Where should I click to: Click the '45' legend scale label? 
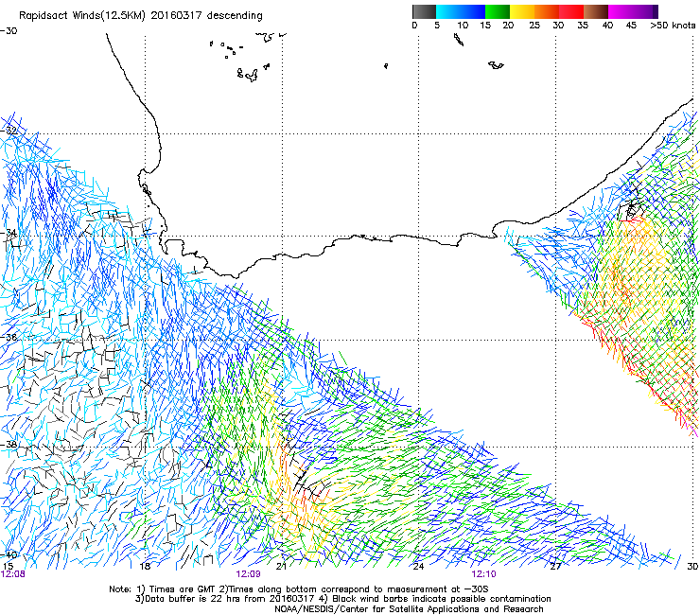click(x=631, y=26)
